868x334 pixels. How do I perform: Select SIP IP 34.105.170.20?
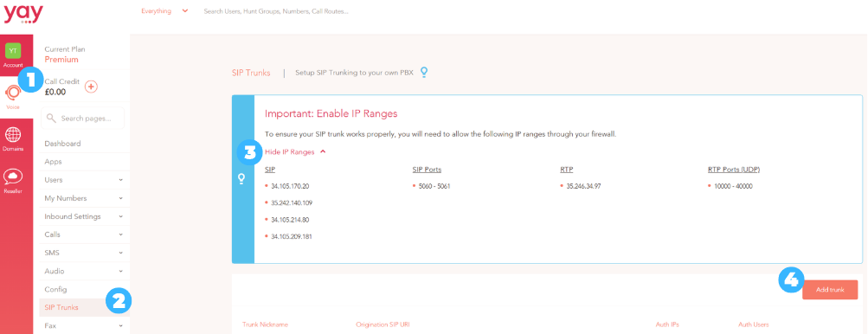click(290, 186)
